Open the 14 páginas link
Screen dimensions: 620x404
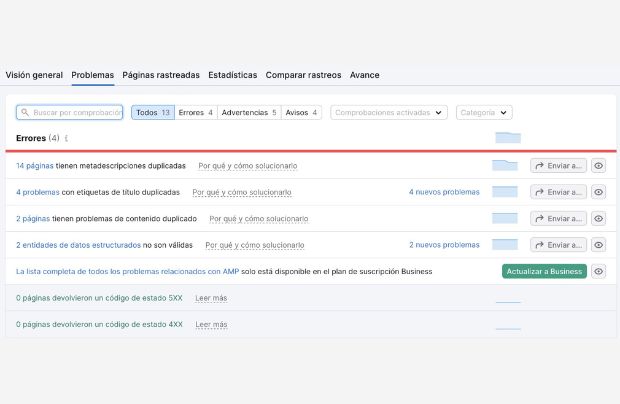pyautogui.click(x=34, y=165)
